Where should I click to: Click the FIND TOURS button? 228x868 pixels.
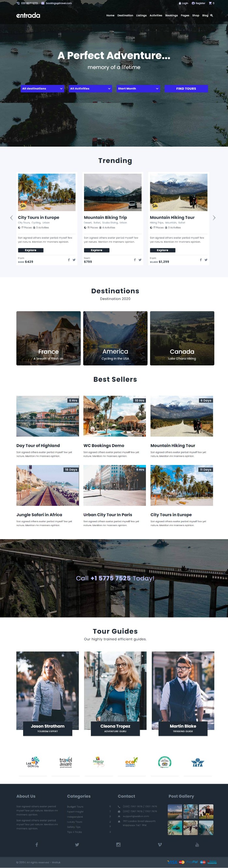coord(186,88)
